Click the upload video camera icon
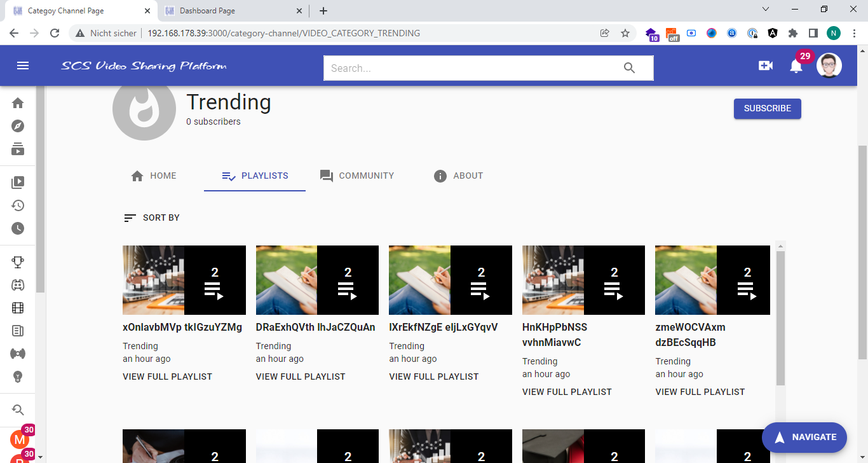The width and height of the screenshot is (868, 463). pos(766,66)
